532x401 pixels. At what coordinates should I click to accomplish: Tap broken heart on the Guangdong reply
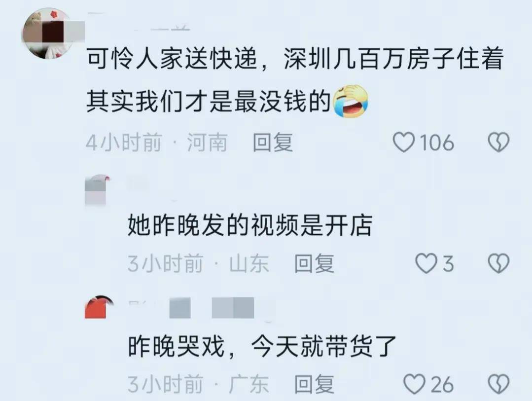point(498,384)
